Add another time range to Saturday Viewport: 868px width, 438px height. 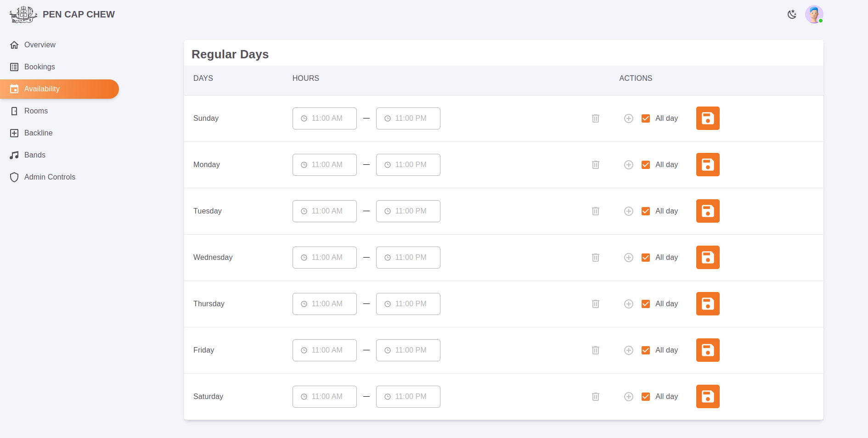(629, 397)
